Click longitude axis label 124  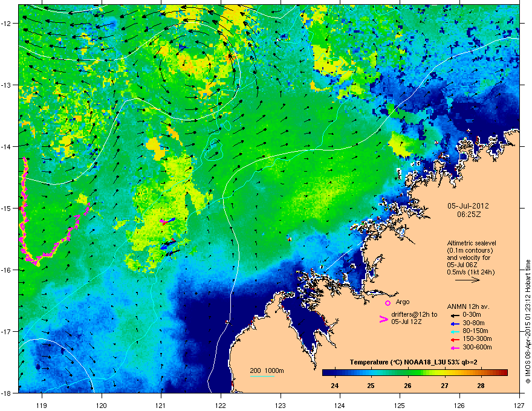pos(340,405)
